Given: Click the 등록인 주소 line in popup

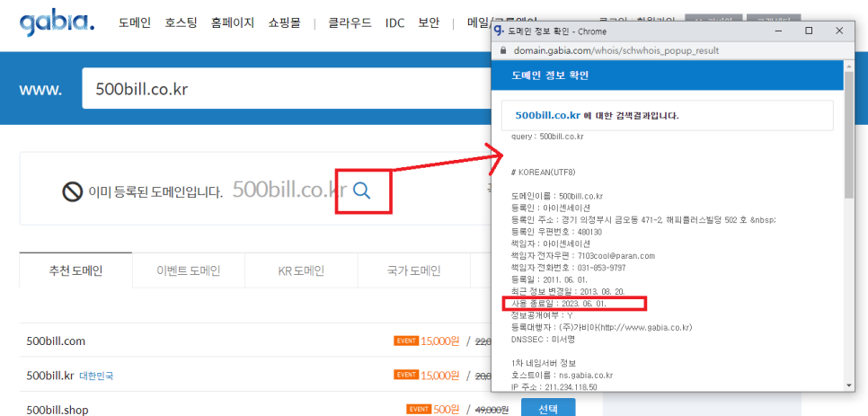Looking at the screenshot, I should [x=643, y=219].
